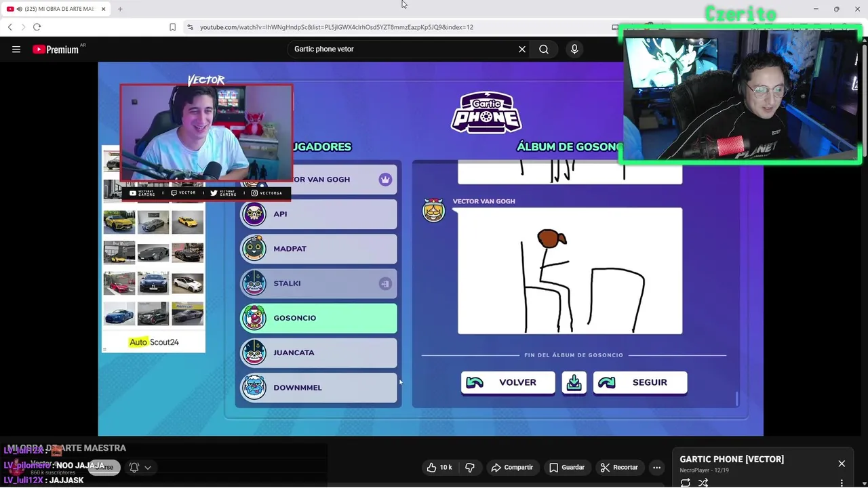The image size is (868, 488).
Task: Click the MI OBRA DE ARTE MAESTRA title
Action: point(66,448)
